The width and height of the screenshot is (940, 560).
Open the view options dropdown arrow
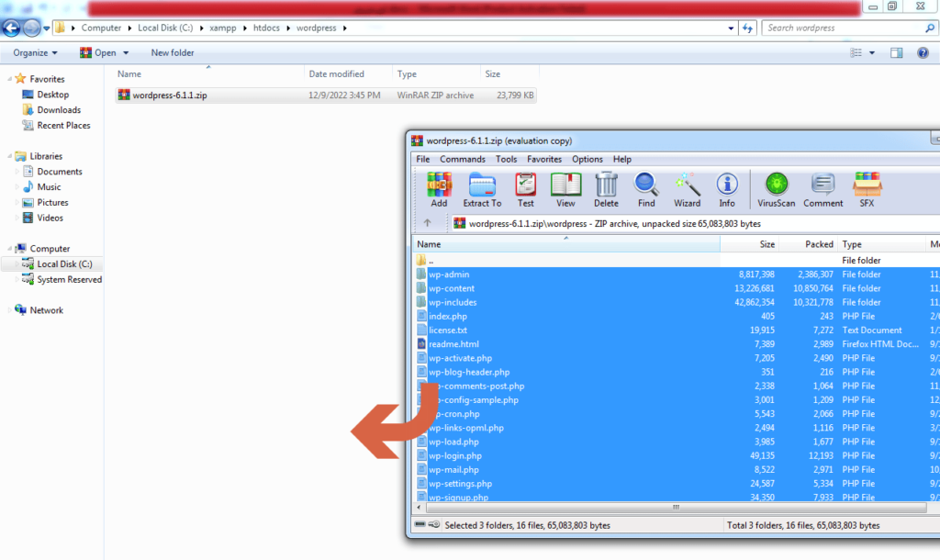[x=872, y=52]
